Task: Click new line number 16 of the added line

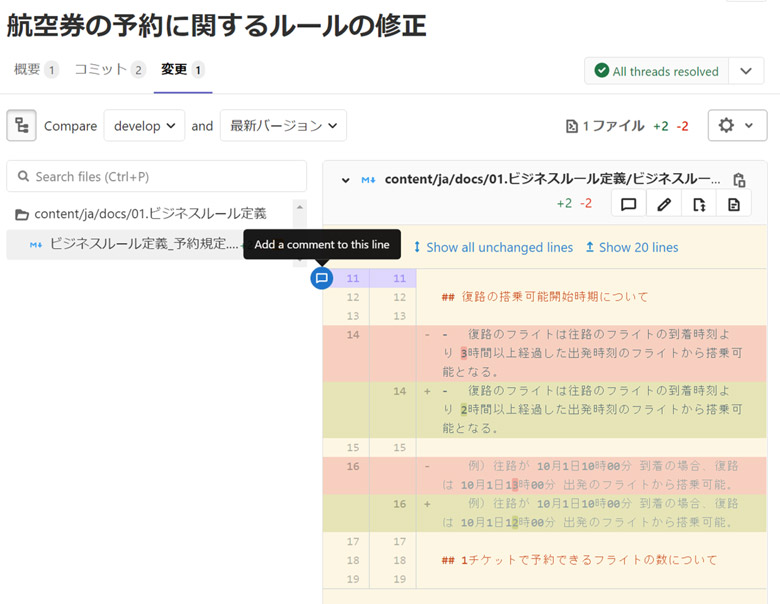Action: 399,504
